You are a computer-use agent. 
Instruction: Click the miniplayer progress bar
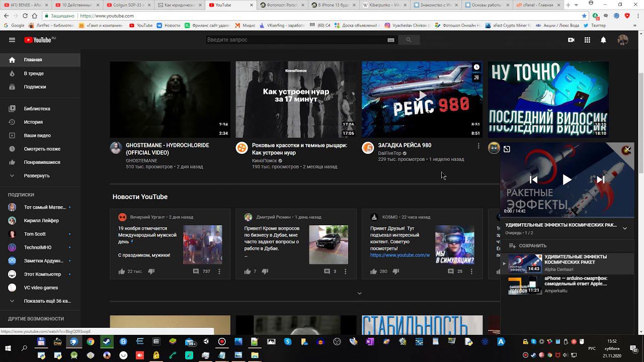coord(567,217)
